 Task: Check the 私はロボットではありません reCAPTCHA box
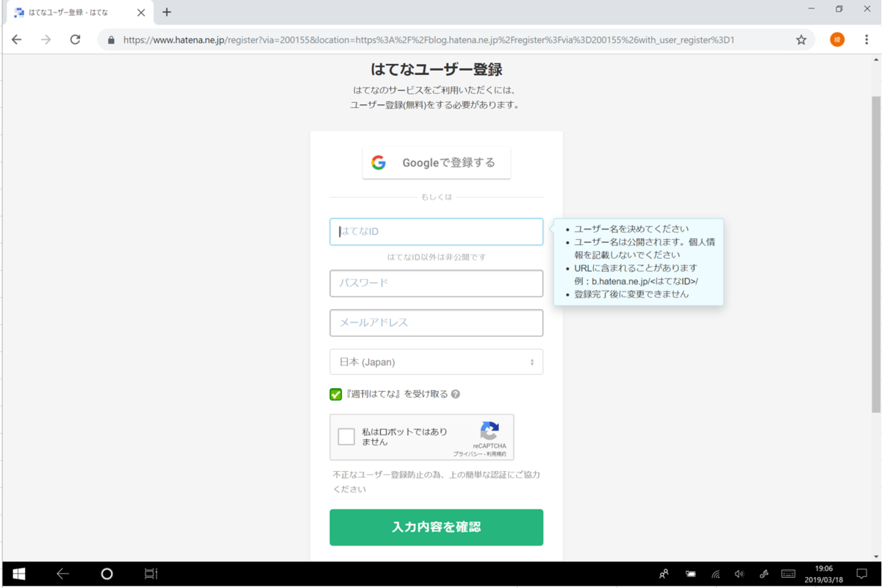click(x=346, y=437)
